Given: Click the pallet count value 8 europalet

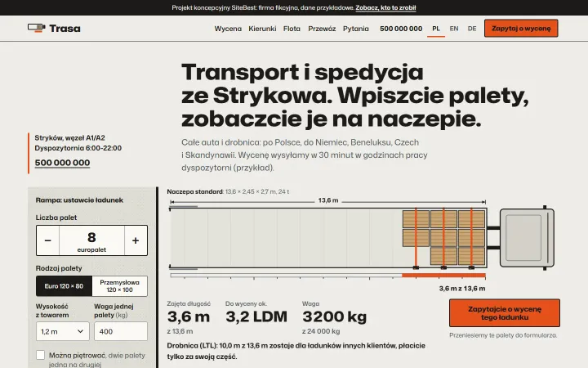Looking at the screenshot, I should (91, 240).
